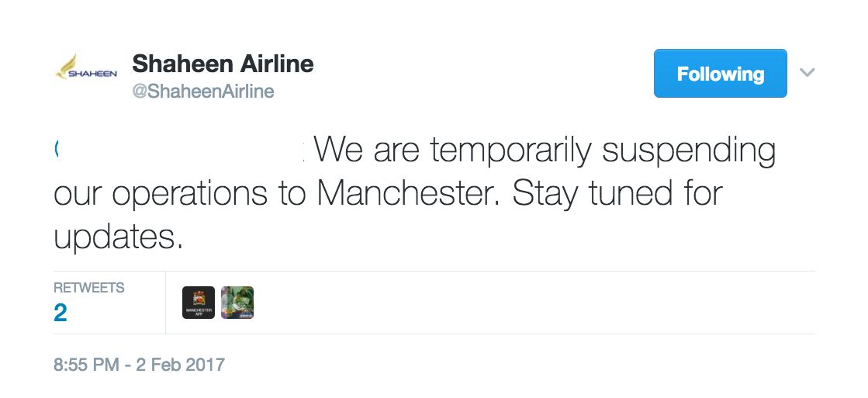
Task: Unfollow Shaheen Airline via the Following button
Action: click(x=720, y=73)
